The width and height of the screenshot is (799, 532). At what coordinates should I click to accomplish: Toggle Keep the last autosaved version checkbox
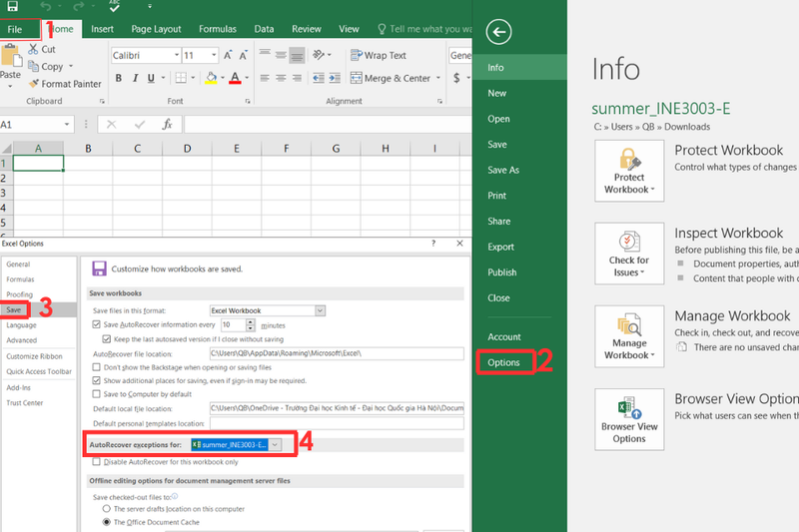(x=107, y=339)
